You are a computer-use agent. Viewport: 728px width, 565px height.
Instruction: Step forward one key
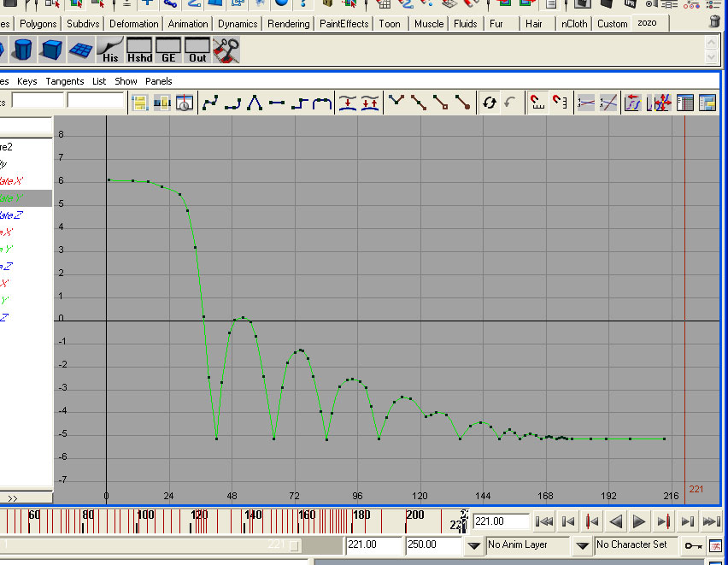663,521
